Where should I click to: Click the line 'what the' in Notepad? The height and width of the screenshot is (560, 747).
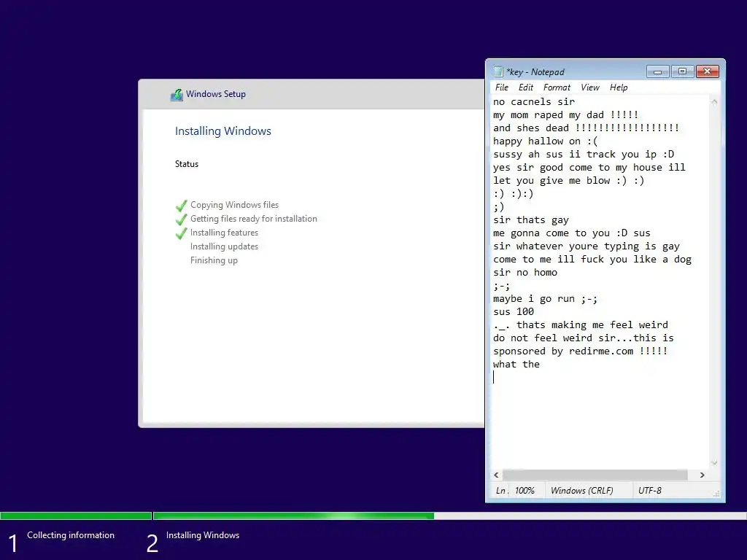click(x=516, y=365)
